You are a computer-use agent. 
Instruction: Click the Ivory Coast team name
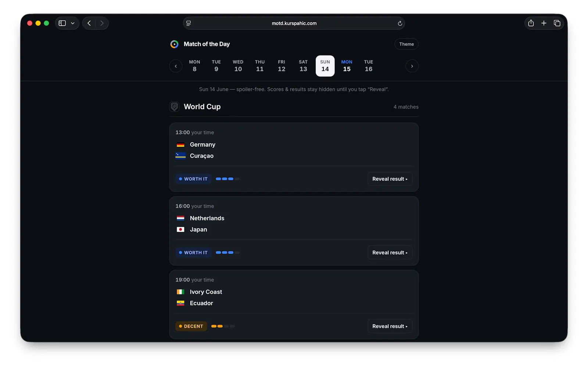pyautogui.click(x=206, y=292)
